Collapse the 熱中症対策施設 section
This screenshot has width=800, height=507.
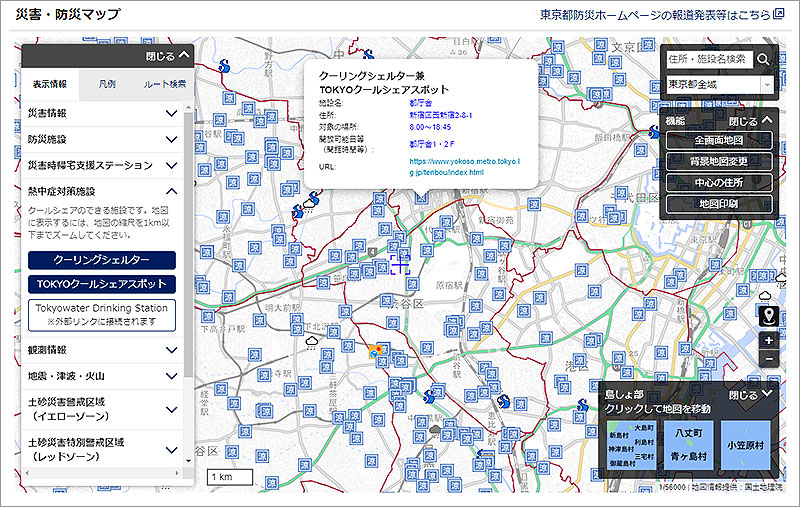(x=102, y=190)
